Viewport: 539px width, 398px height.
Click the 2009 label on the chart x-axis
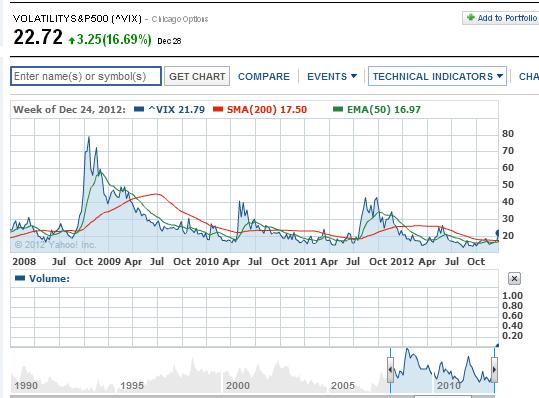(109, 262)
